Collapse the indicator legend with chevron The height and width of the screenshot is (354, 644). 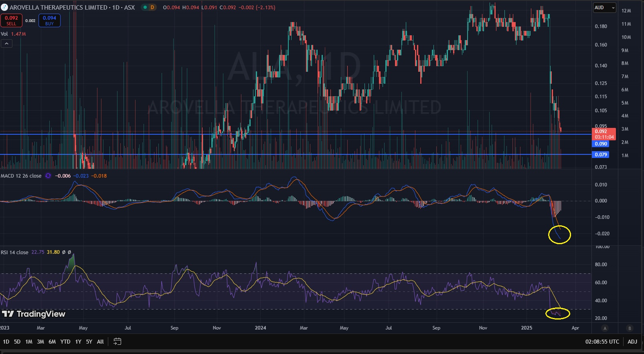pyautogui.click(x=6, y=44)
